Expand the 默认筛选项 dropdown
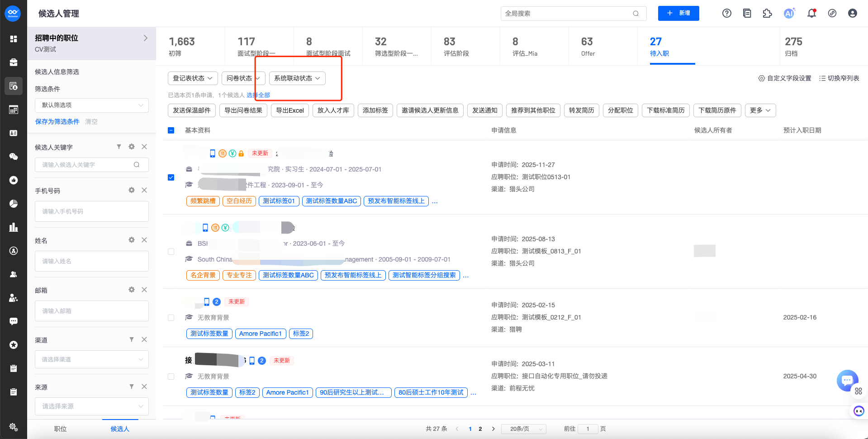The height and width of the screenshot is (439, 868). tap(92, 105)
